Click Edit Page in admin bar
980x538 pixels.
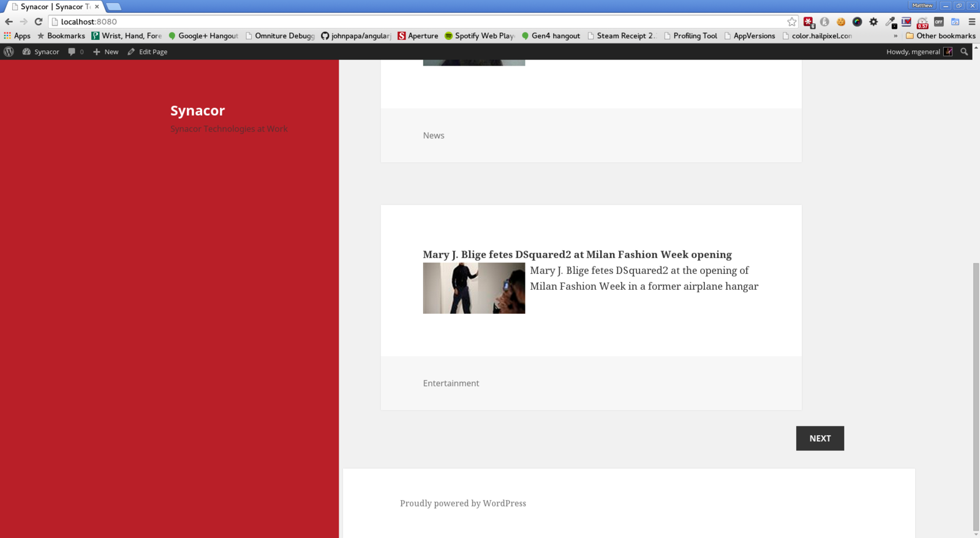(x=148, y=51)
